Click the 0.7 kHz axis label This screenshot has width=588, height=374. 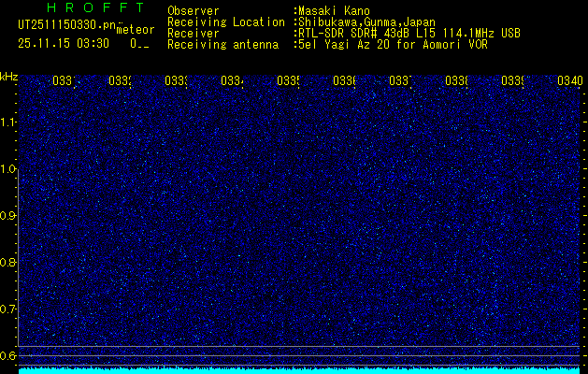point(8,309)
